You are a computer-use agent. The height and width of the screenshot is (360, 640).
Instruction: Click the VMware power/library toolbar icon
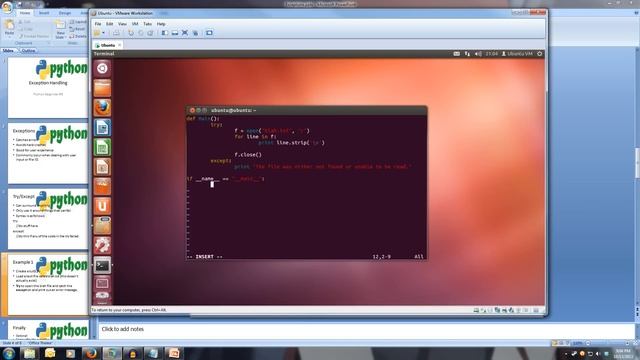coord(97,33)
